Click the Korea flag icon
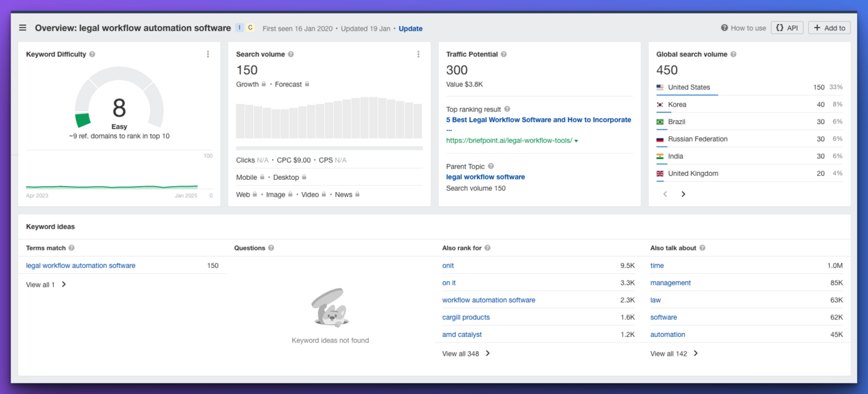Image resolution: width=868 pixels, height=394 pixels. click(x=660, y=105)
